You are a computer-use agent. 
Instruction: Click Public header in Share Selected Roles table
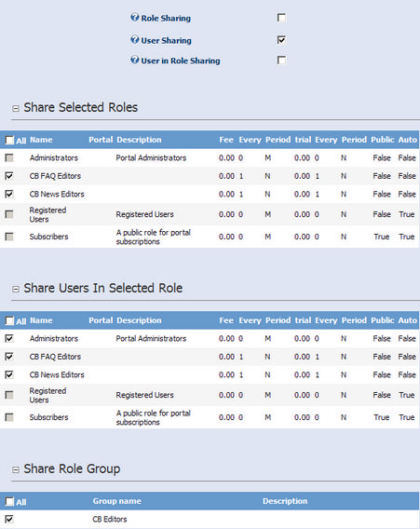(x=382, y=140)
